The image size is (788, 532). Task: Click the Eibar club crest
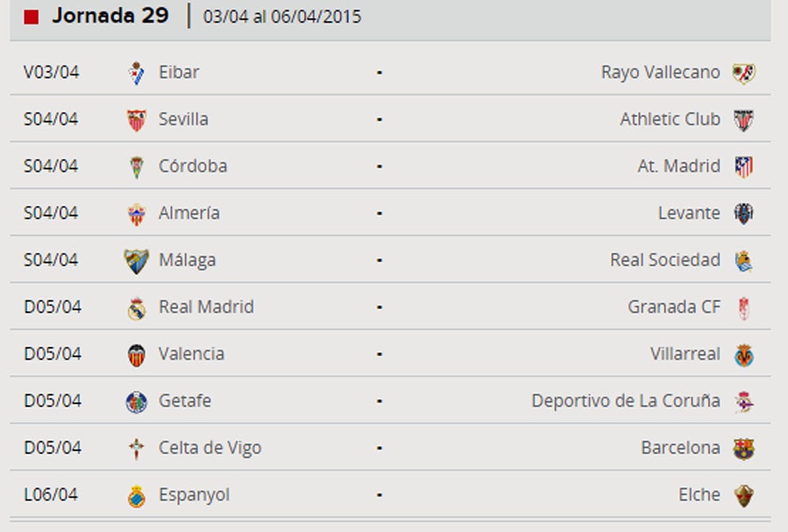[137, 73]
